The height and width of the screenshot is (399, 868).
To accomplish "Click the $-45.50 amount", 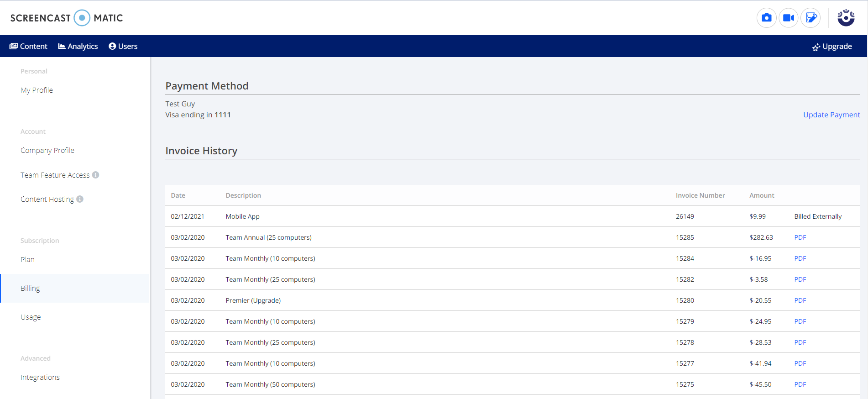I will coord(760,384).
